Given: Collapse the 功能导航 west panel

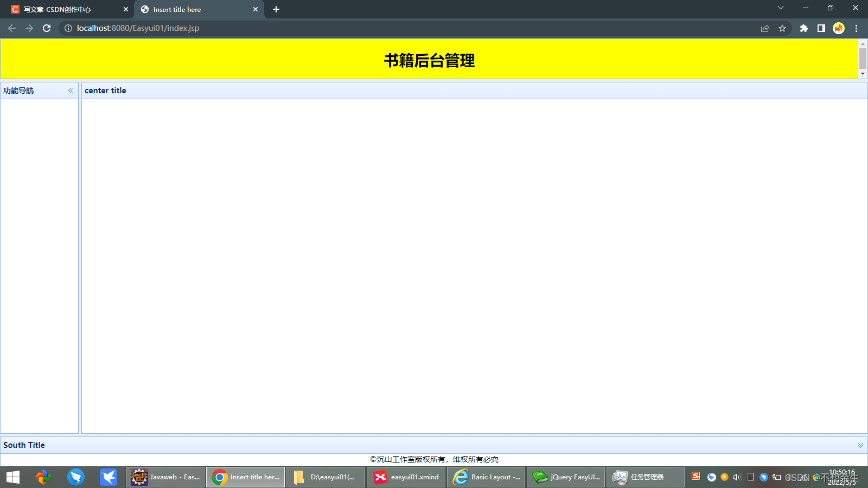Looking at the screenshot, I should [70, 91].
